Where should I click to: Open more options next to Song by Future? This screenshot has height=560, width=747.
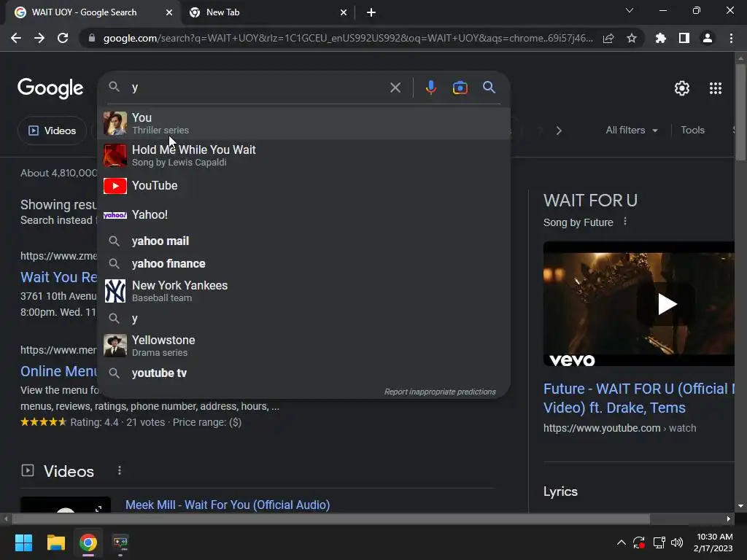(625, 222)
